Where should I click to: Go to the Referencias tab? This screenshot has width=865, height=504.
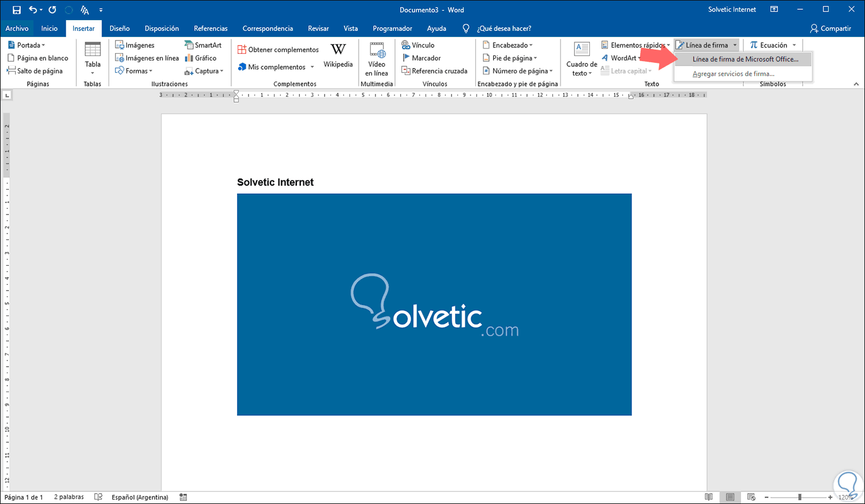coord(211,28)
